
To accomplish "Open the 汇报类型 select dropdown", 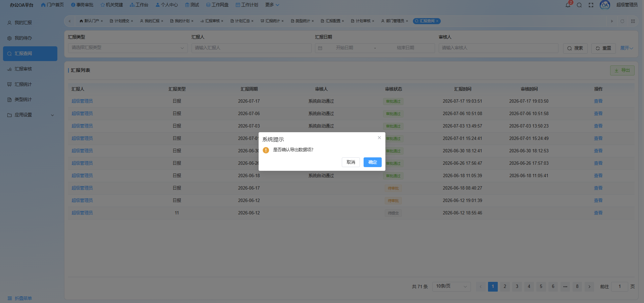I will (128, 48).
